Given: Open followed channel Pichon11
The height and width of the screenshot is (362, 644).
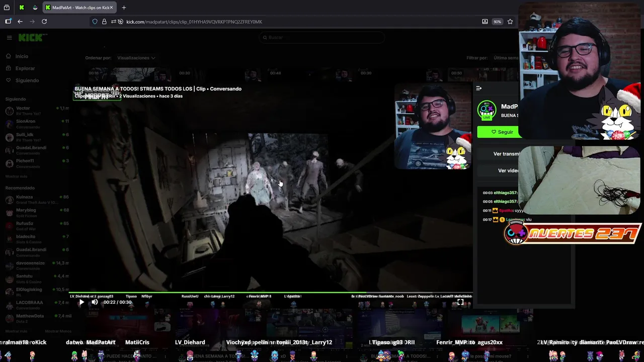Looking at the screenshot, I should pos(36,163).
